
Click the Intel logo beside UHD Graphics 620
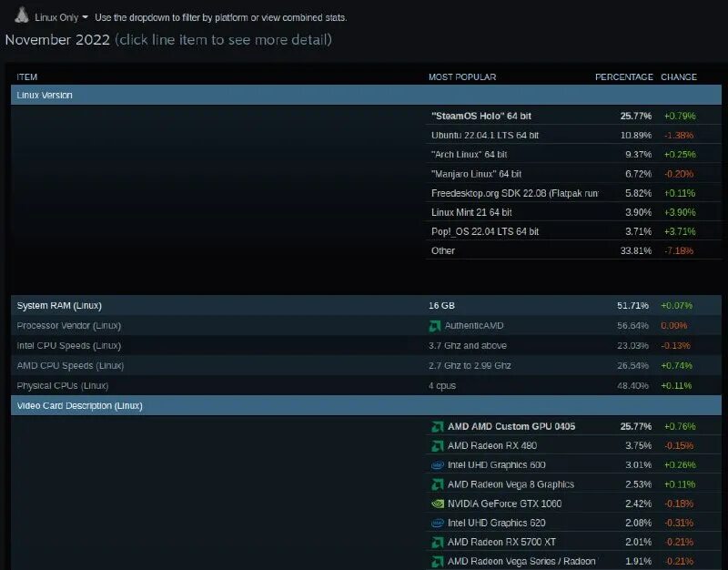click(435, 523)
